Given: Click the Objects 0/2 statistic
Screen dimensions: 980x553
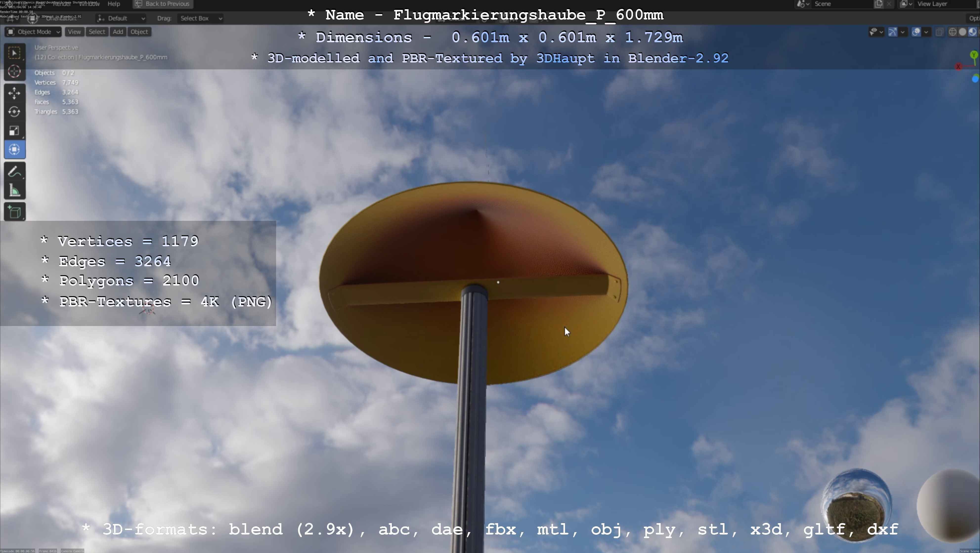Looking at the screenshot, I should click(54, 73).
